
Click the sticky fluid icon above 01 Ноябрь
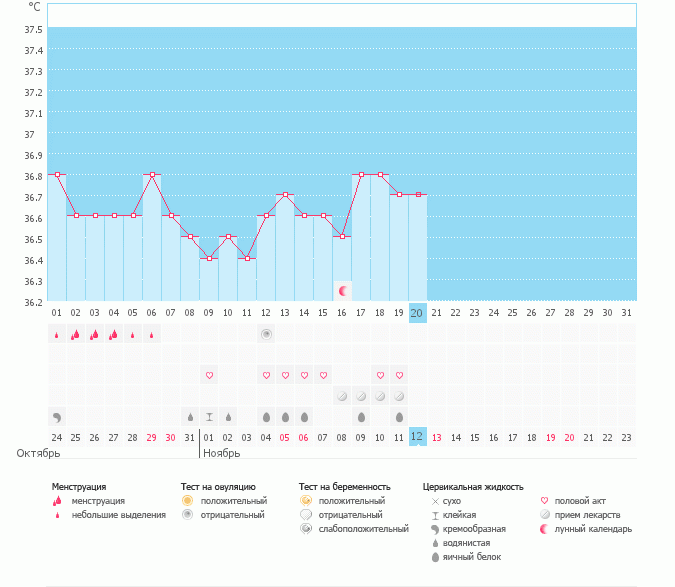(x=210, y=416)
